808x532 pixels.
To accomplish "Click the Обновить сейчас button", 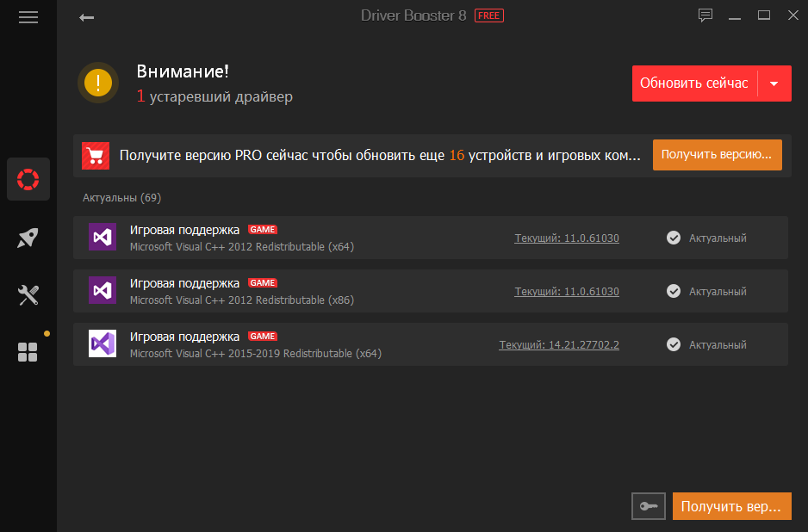I will 694,84.
